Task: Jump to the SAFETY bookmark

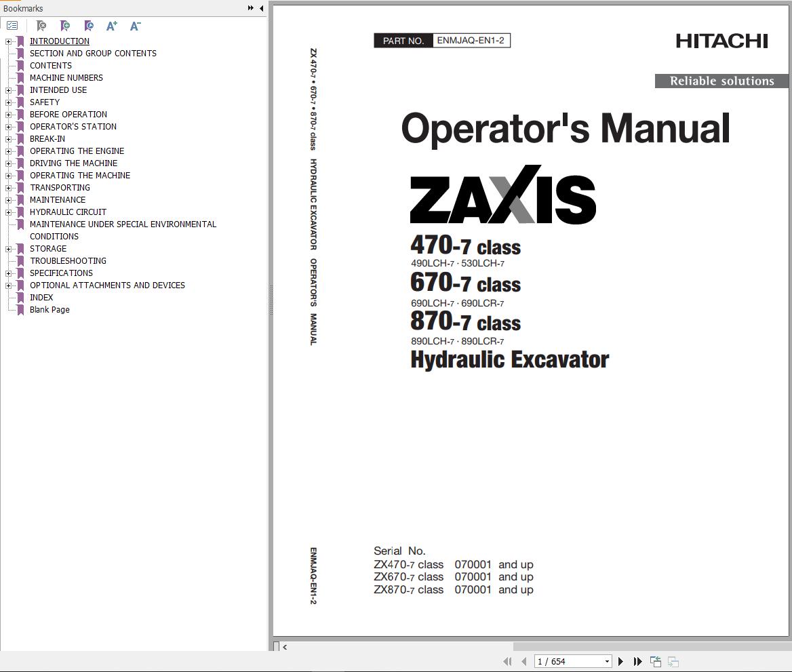Action: [x=45, y=102]
